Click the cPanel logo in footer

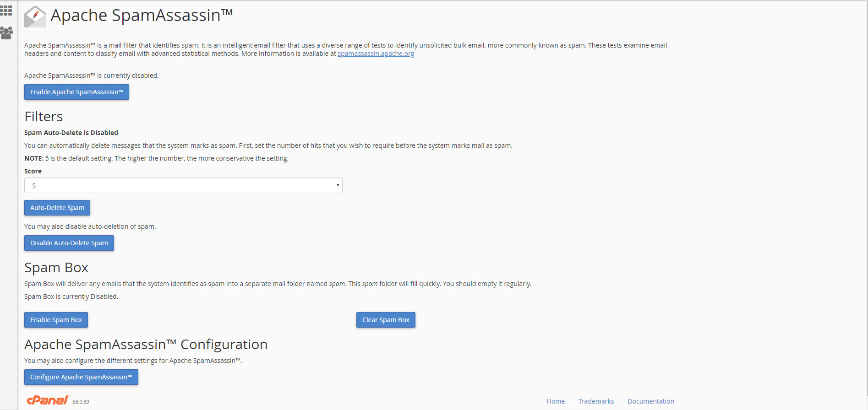[x=48, y=400]
